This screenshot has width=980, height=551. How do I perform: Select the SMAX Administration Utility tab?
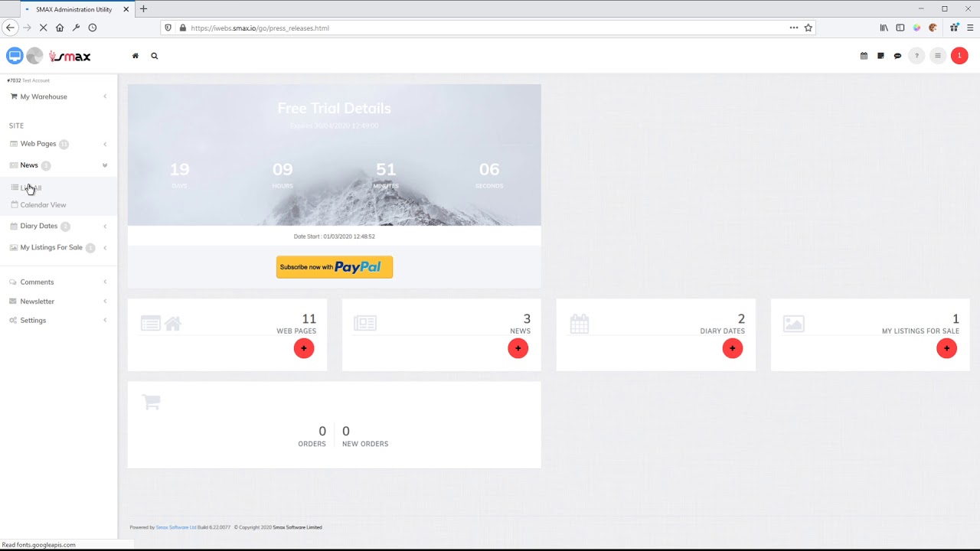point(73,9)
